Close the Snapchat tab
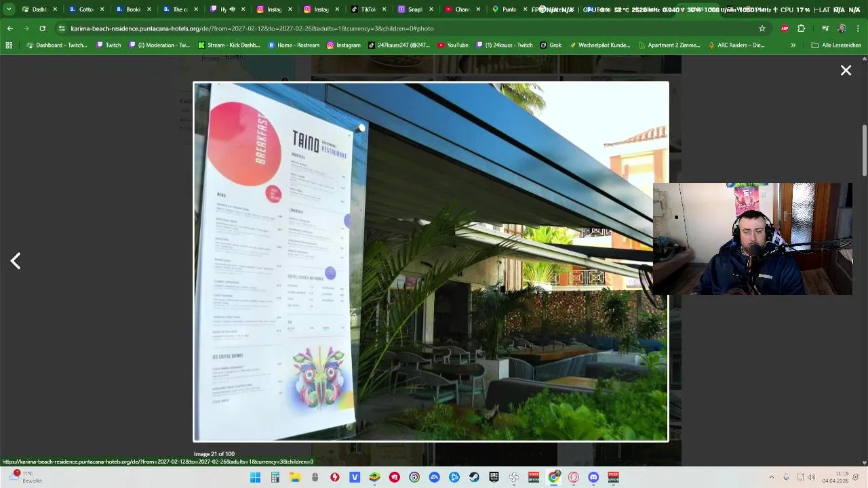Screen dimensions: 868x488 tap(431, 9)
